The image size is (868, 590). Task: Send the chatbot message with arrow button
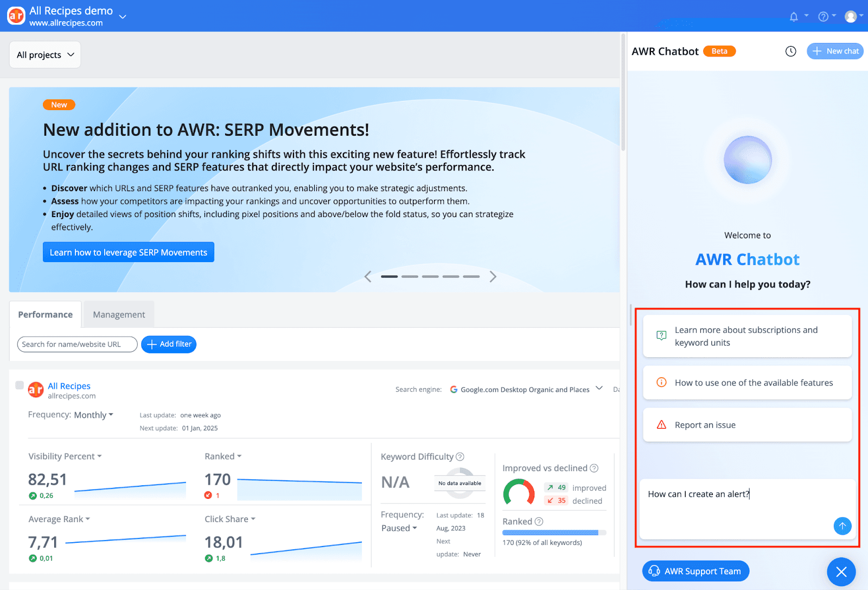click(843, 525)
